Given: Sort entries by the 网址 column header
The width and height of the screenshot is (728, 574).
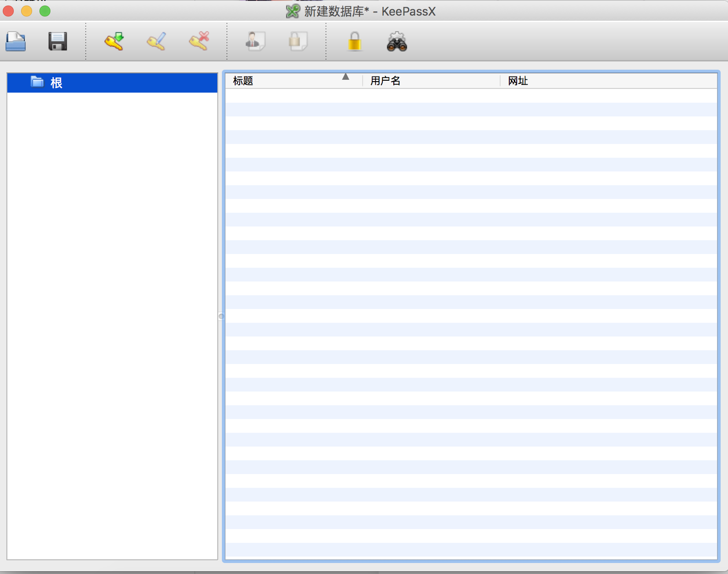Looking at the screenshot, I should tap(518, 81).
